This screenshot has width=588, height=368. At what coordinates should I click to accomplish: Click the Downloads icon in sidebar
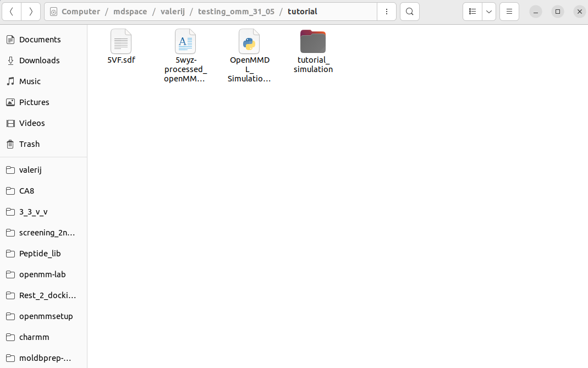tap(10, 61)
